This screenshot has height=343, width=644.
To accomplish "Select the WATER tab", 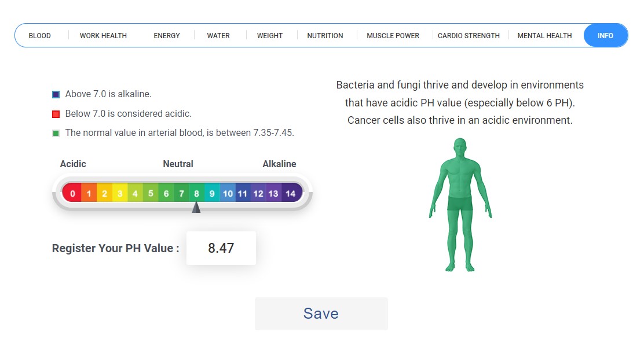I will [x=218, y=36].
